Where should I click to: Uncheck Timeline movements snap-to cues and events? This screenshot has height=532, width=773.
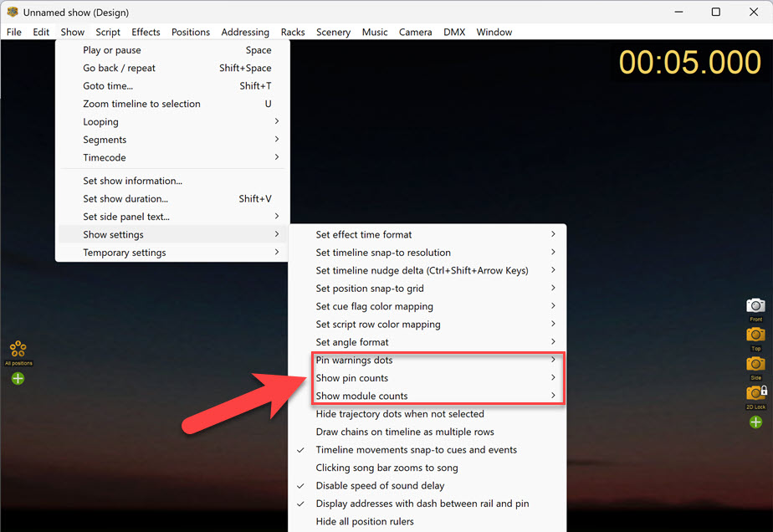(x=416, y=450)
